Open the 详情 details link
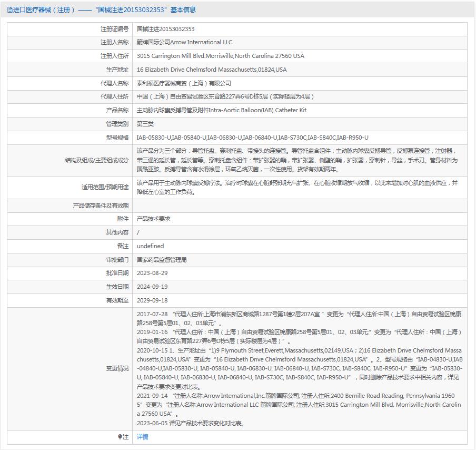This screenshot has width=476, height=450. click(x=142, y=437)
